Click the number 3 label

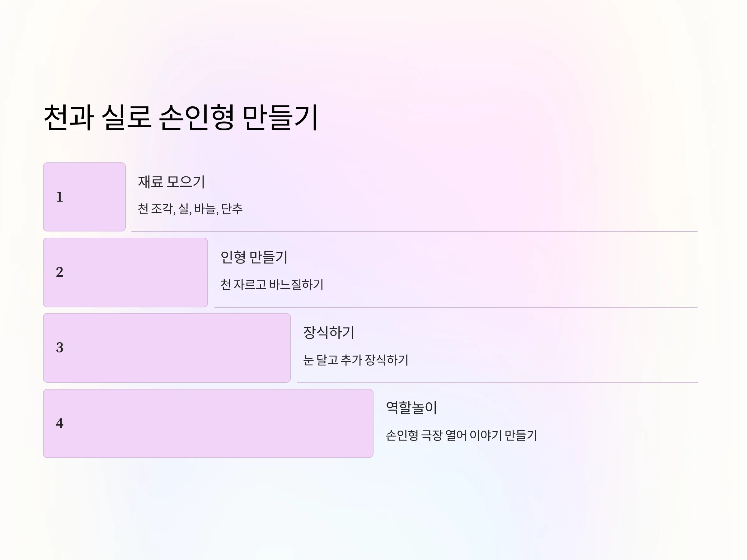[59, 348]
